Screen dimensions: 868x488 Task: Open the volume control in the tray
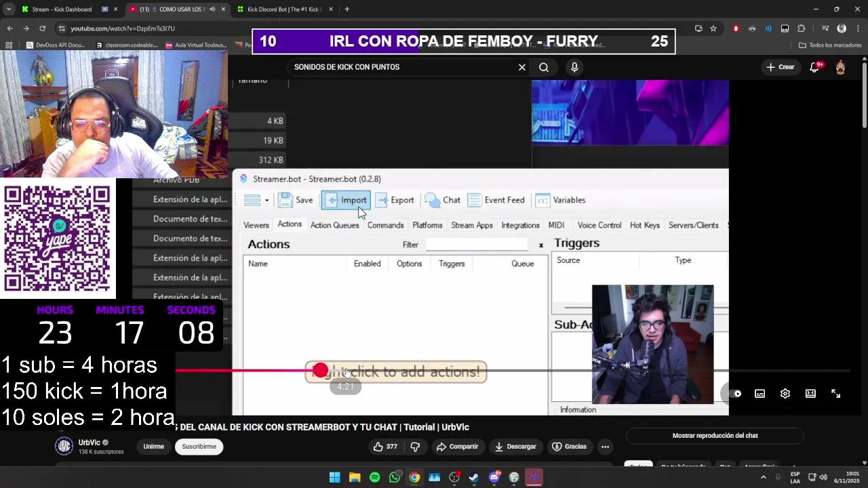[823, 478]
